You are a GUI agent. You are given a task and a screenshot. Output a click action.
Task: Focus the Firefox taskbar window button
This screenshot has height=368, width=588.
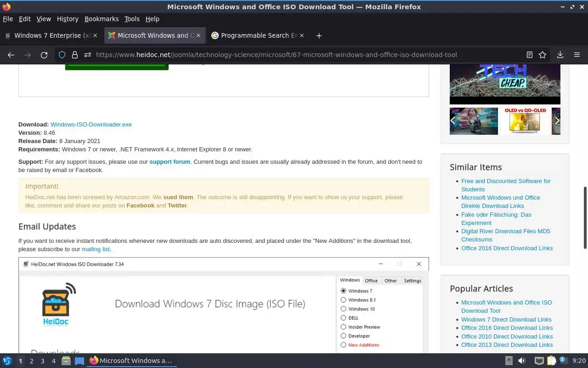coord(131,361)
